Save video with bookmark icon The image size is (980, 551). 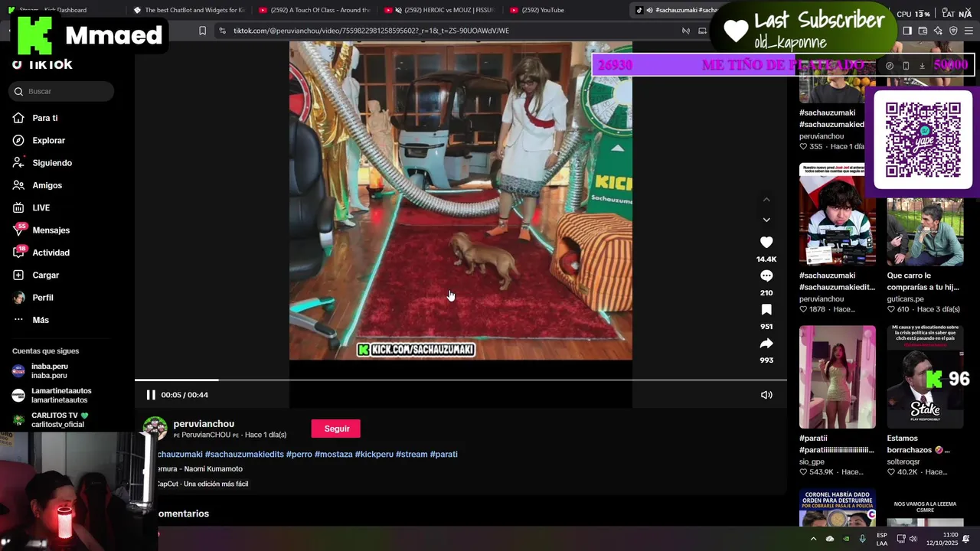coord(766,309)
